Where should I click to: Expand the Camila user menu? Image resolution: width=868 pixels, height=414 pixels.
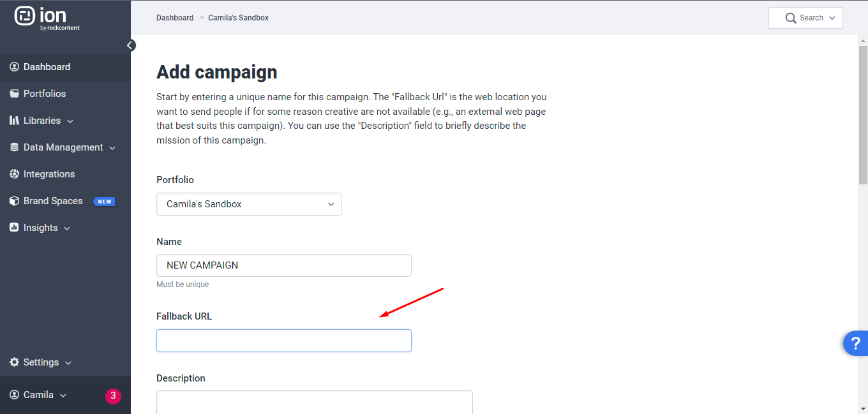38,395
